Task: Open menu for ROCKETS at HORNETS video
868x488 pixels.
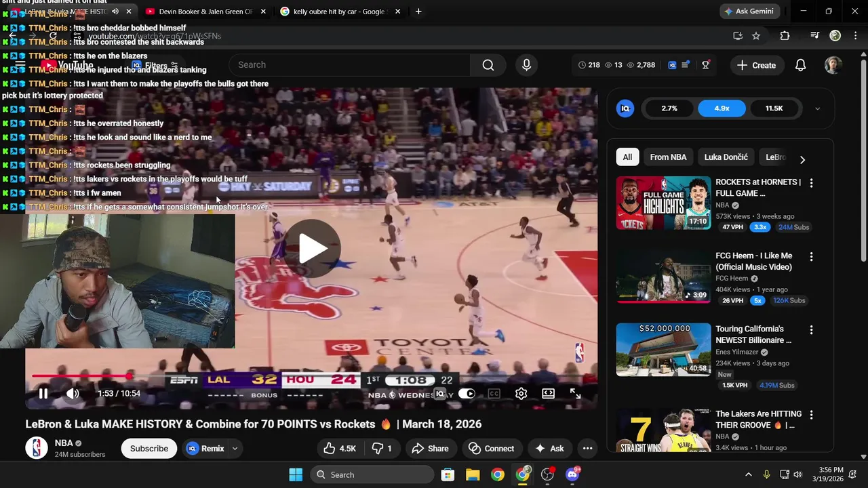Action: [811, 183]
